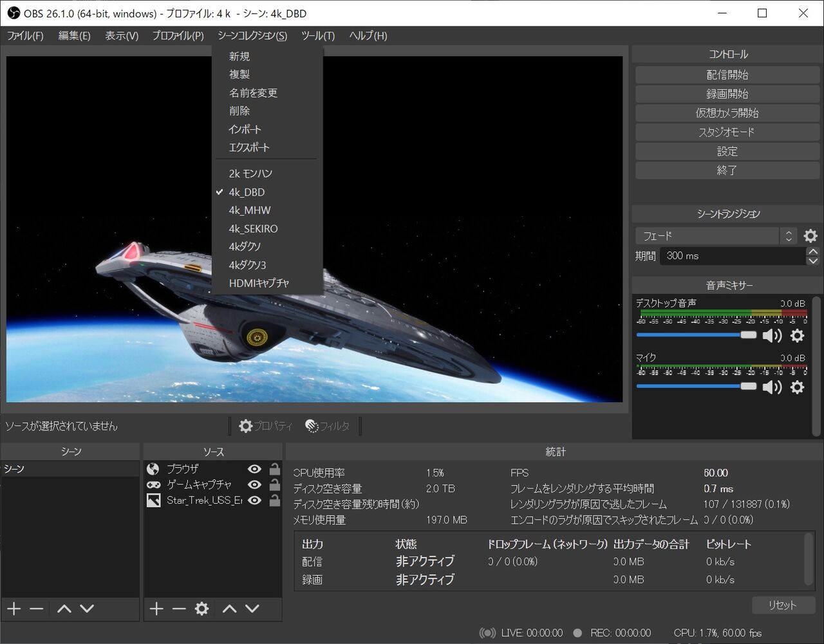824x644 pixels.
Task: Toggle lock on ブラウザ source
Action: 275,469
